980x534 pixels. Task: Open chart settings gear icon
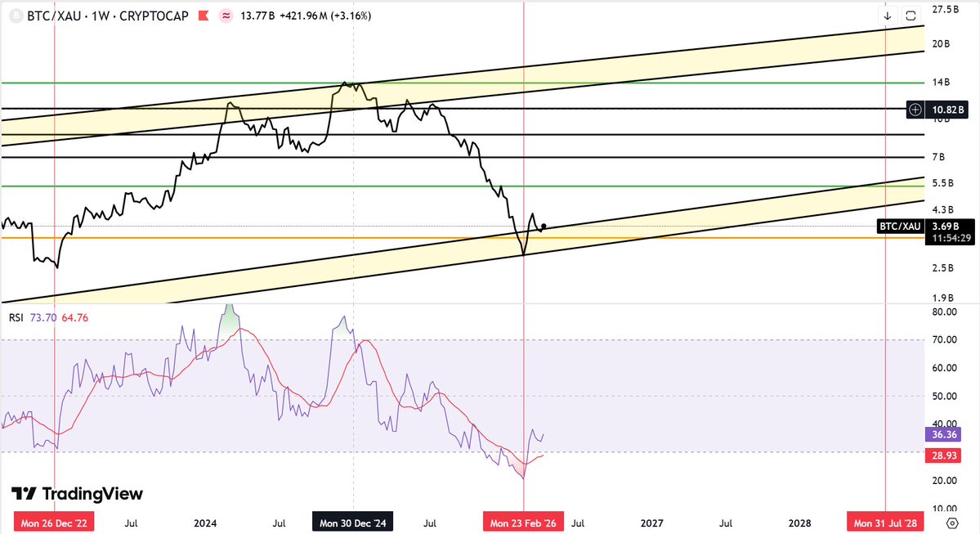point(952,523)
